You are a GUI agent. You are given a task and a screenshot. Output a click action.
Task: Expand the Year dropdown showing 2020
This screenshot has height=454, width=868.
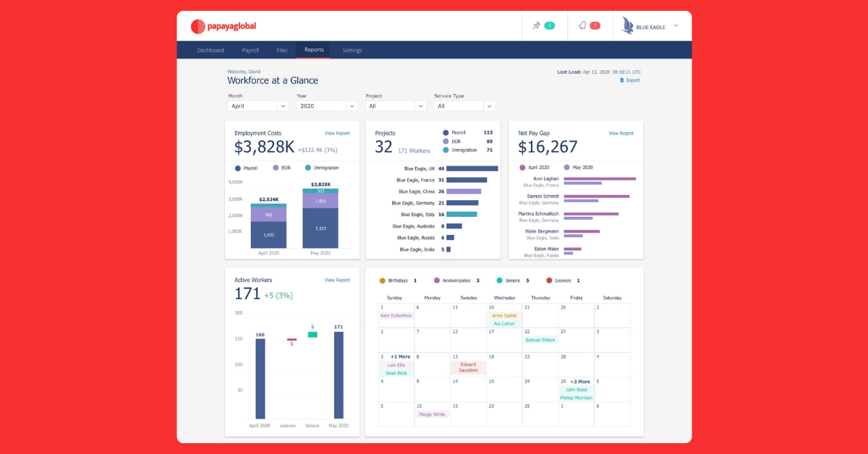pyautogui.click(x=327, y=106)
